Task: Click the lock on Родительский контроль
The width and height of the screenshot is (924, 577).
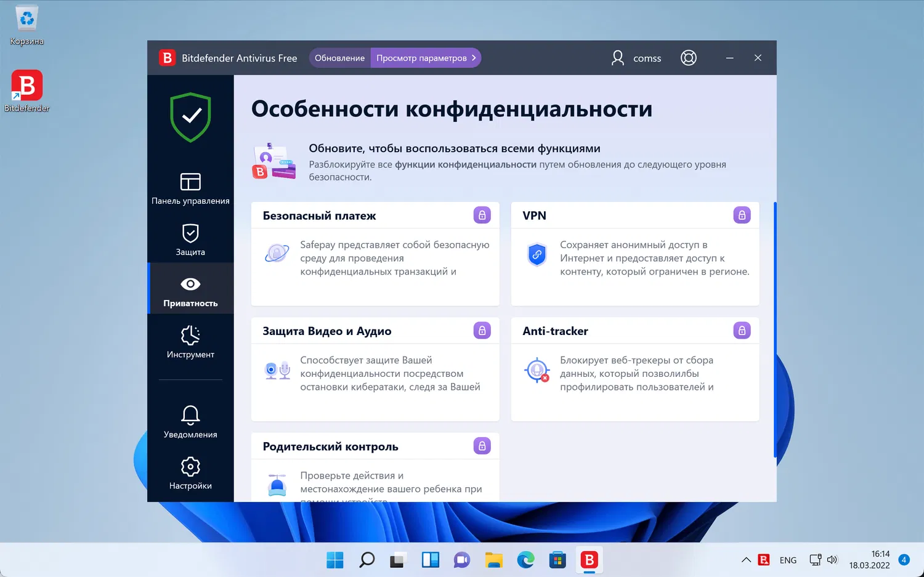Action: [x=482, y=446]
